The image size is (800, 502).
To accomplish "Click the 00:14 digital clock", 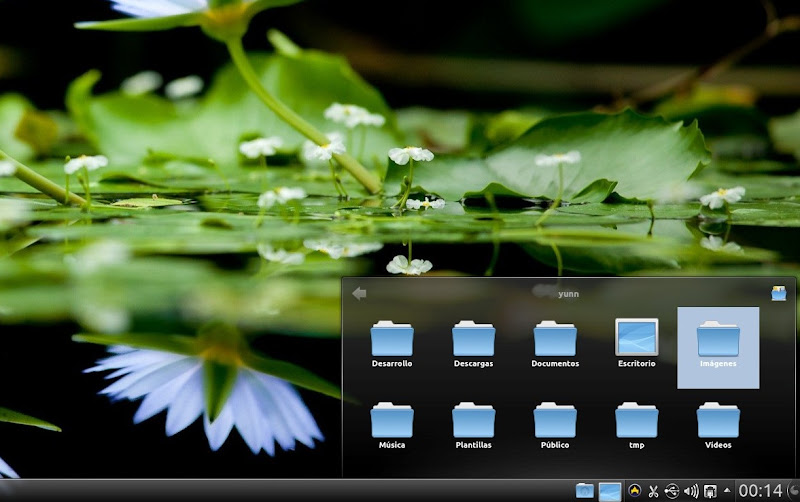I will 759,491.
